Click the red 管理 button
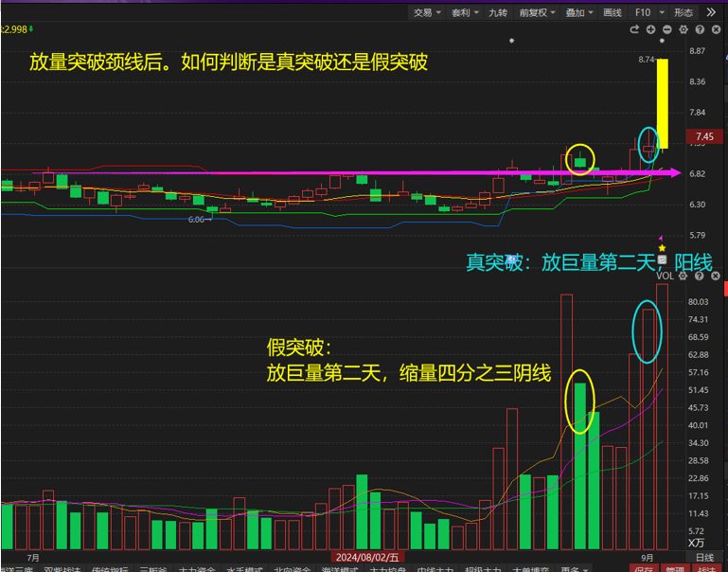728x572 pixels. [675, 569]
